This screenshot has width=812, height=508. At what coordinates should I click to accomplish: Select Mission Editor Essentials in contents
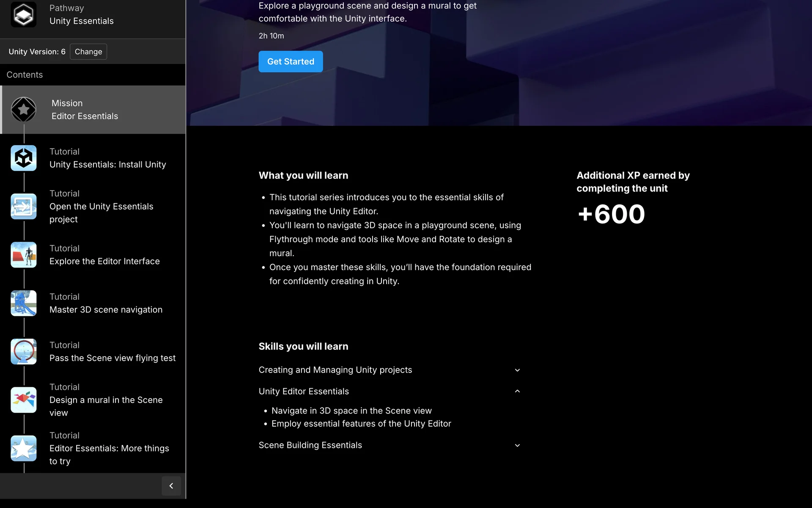[85, 110]
